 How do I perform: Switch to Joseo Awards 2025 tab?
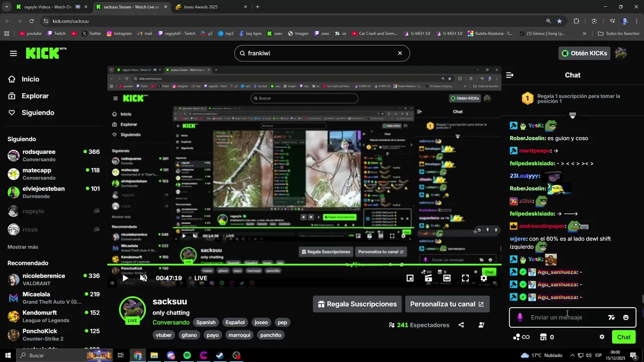click(x=210, y=7)
